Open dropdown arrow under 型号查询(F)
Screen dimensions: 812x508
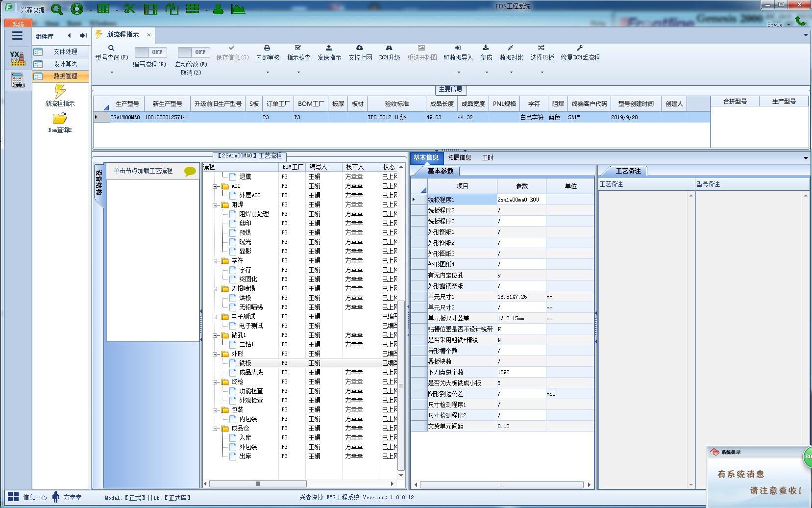(x=112, y=73)
